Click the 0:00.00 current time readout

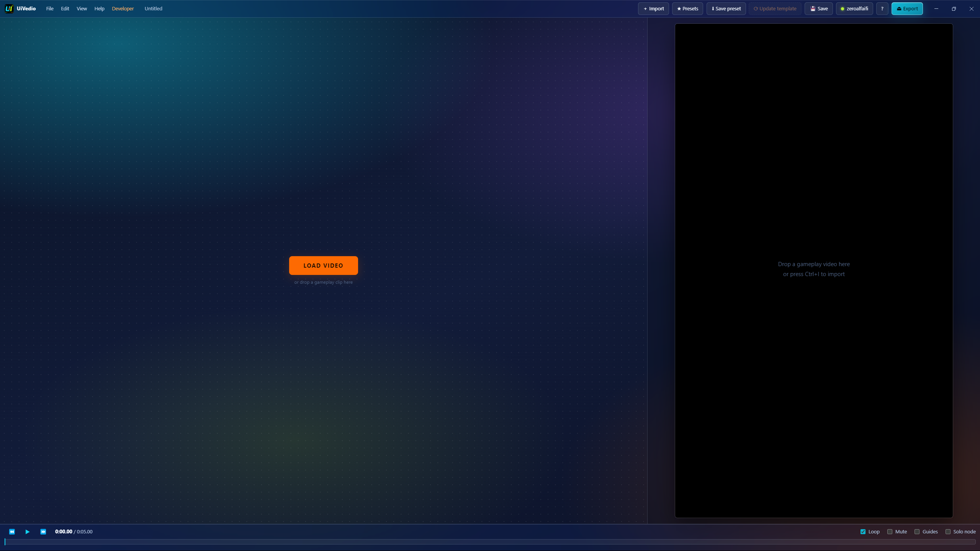(x=64, y=531)
